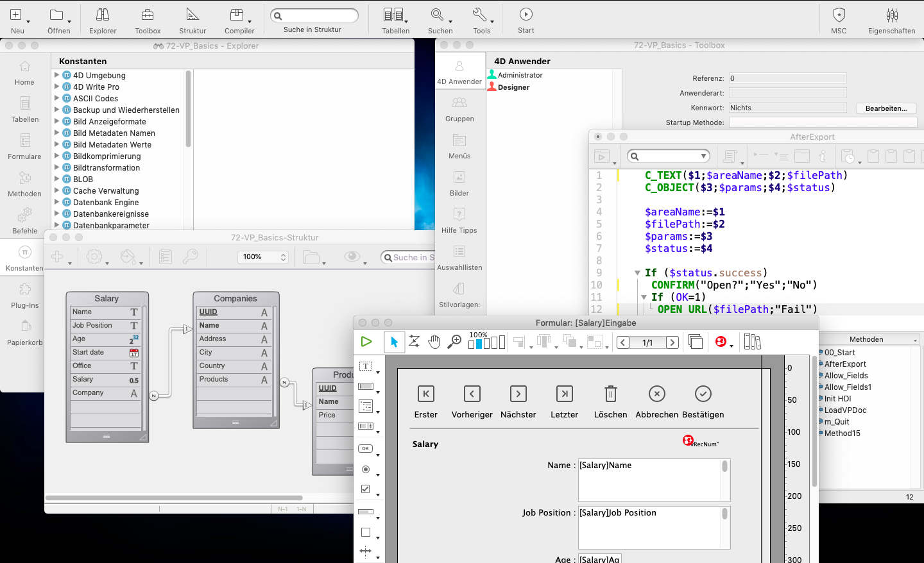Select Plug-Ins in the Explorer sidebar

point(24,296)
